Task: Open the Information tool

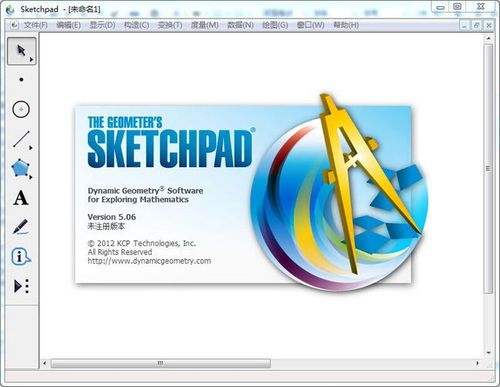Action: pos(21,257)
